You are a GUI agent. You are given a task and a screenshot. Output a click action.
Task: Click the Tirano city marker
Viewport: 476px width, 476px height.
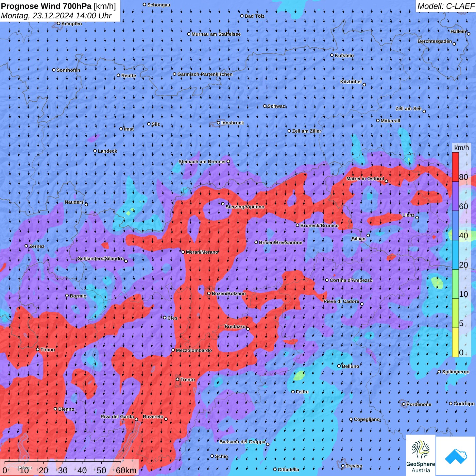[38, 350]
